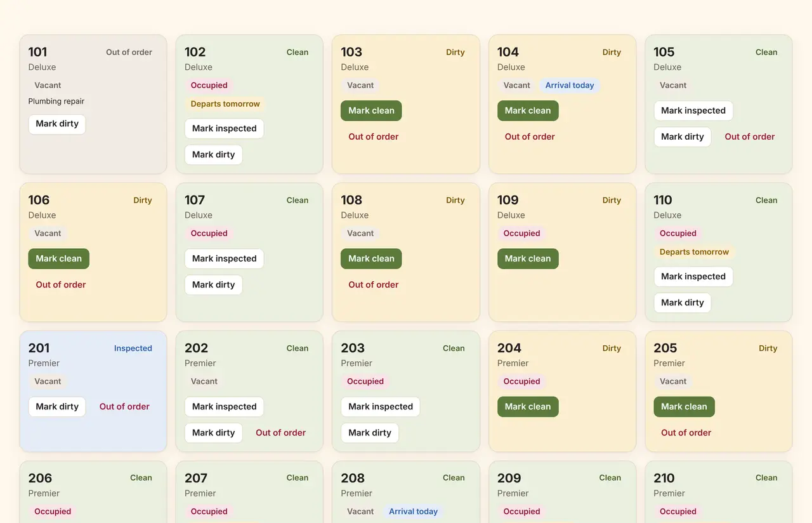Click the Plumbing repair note on room 101
The image size is (812, 523).
click(56, 101)
